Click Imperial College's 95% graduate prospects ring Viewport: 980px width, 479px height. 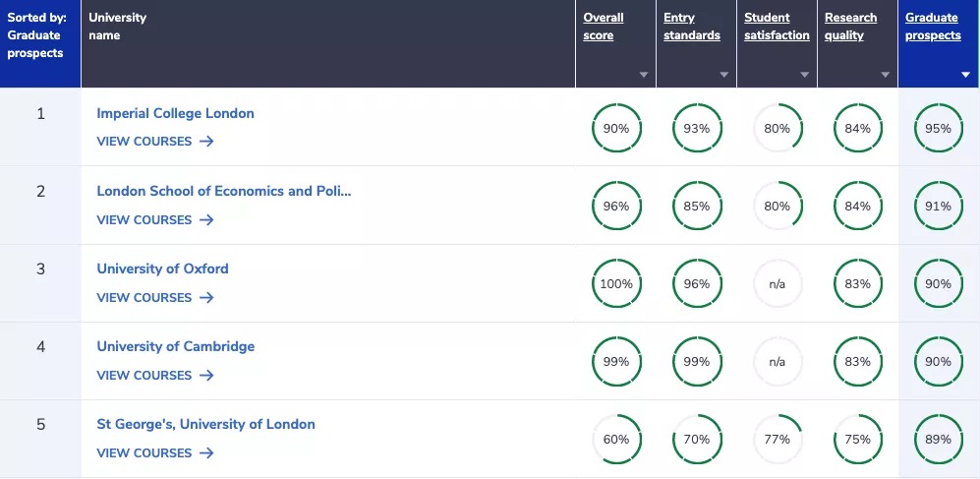938,128
